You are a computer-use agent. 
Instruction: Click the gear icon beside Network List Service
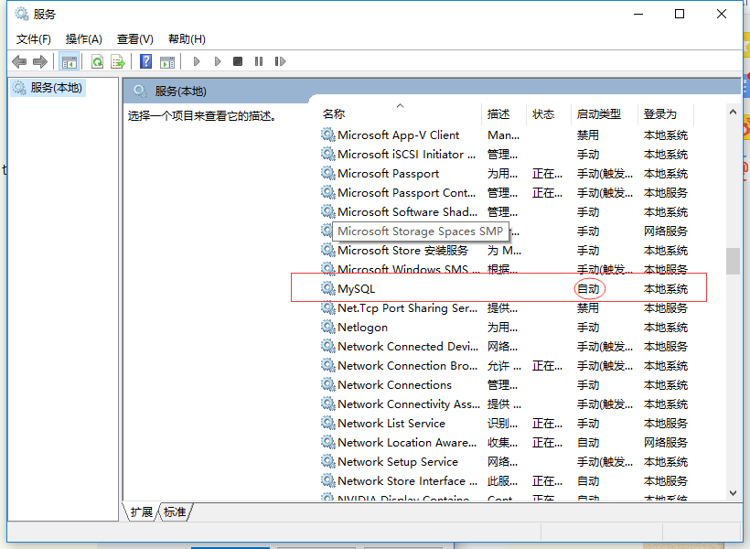328,423
